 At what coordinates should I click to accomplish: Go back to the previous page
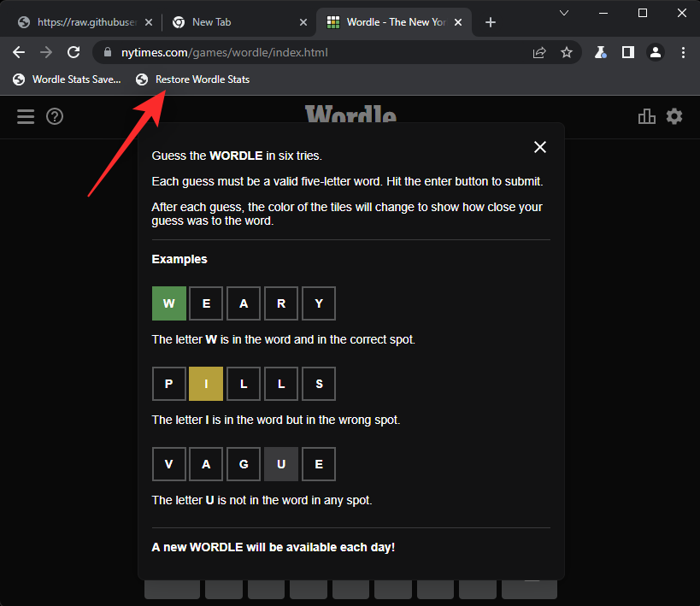[19, 53]
